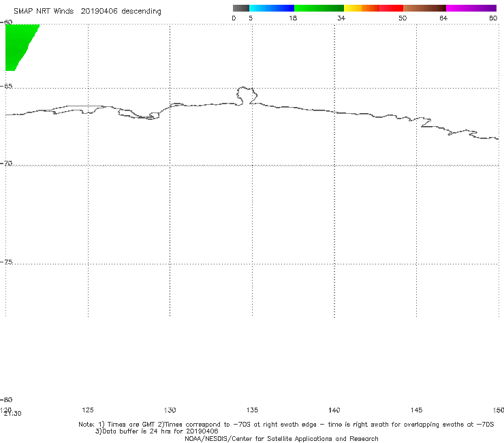Click the 'NOAA/NESDIS/Center for Satellite Applications' credit
The image size is (504, 443).
(x=281, y=438)
